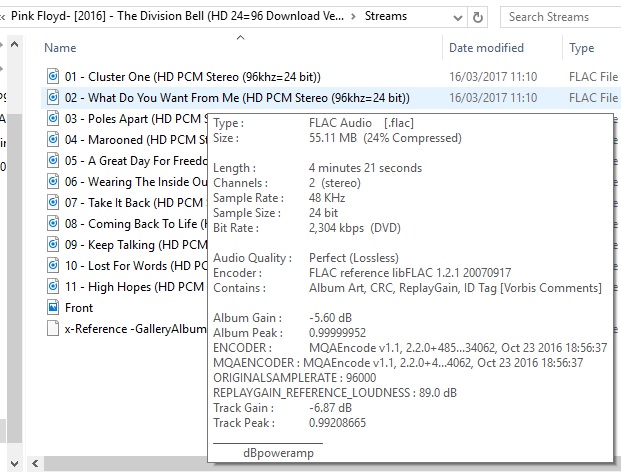Click the navigation pane scroll down arrow

15,463
